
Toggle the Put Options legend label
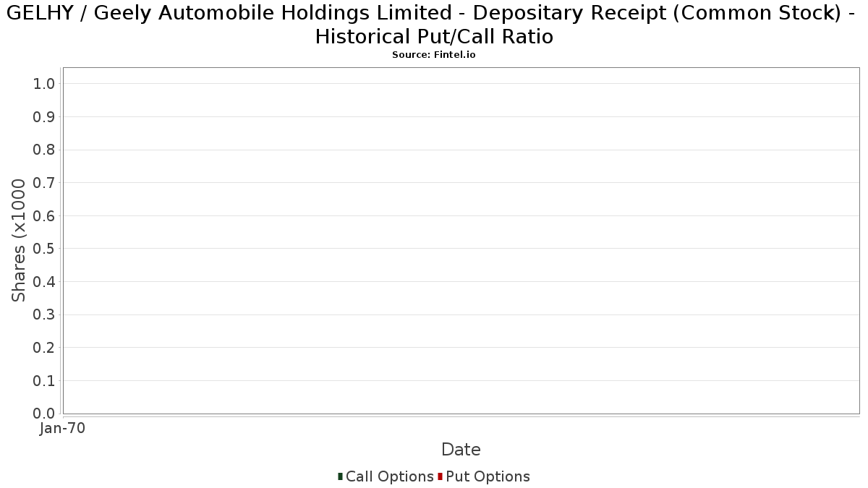coord(488,476)
